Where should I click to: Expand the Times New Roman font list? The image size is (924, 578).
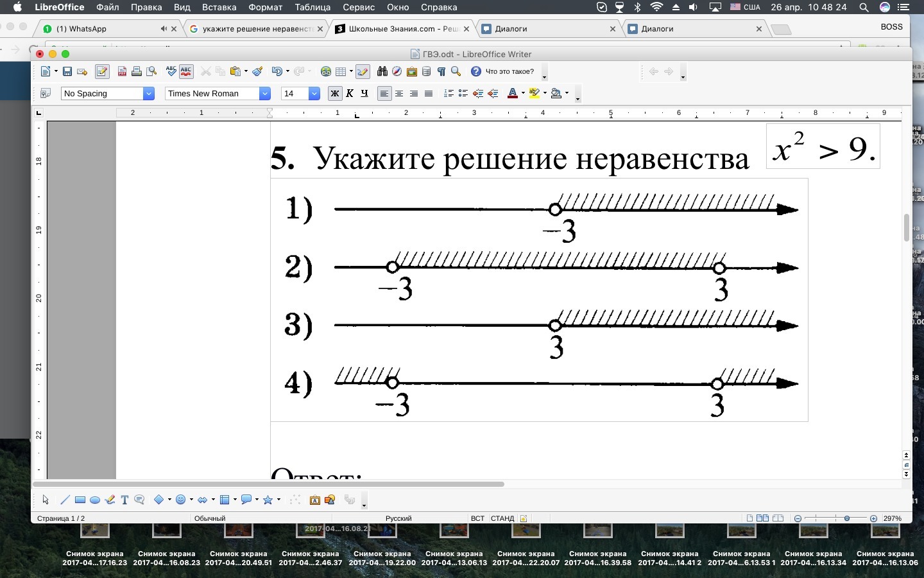pyautogui.click(x=264, y=94)
